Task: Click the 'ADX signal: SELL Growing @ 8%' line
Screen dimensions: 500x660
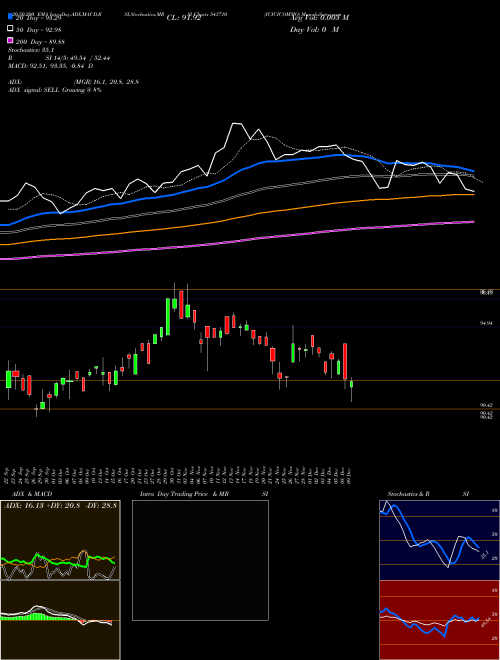Action: click(x=55, y=90)
